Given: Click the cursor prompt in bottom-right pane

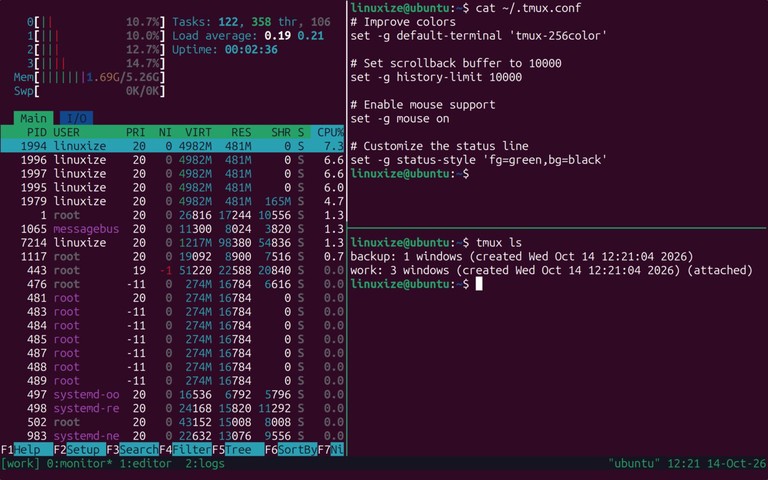Looking at the screenshot, I should click(x=479, y=284).
